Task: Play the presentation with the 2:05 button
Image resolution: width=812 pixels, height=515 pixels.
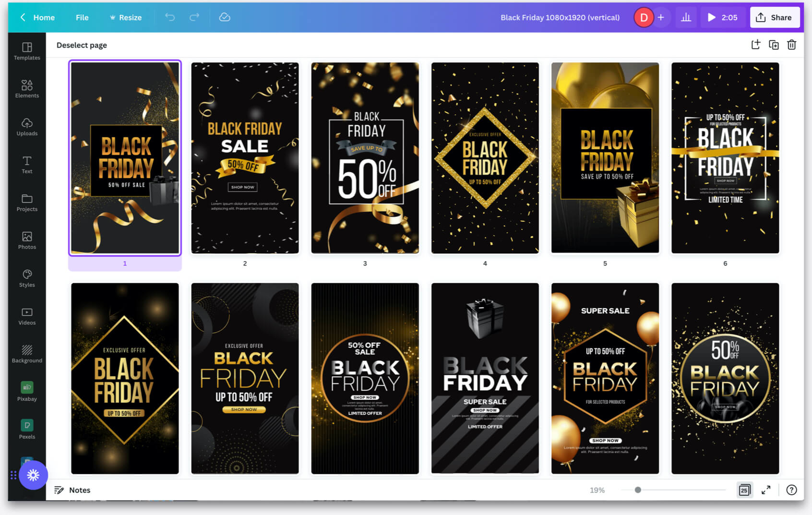Action: 722,17
